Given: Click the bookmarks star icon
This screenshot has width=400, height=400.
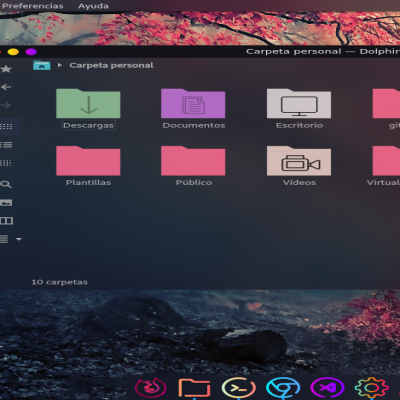Looking at the screenshot, I should (x=6, y=69).
